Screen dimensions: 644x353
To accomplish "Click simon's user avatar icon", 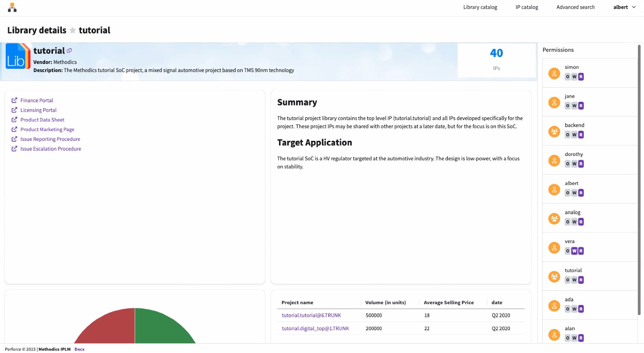I will coord(554,73).
